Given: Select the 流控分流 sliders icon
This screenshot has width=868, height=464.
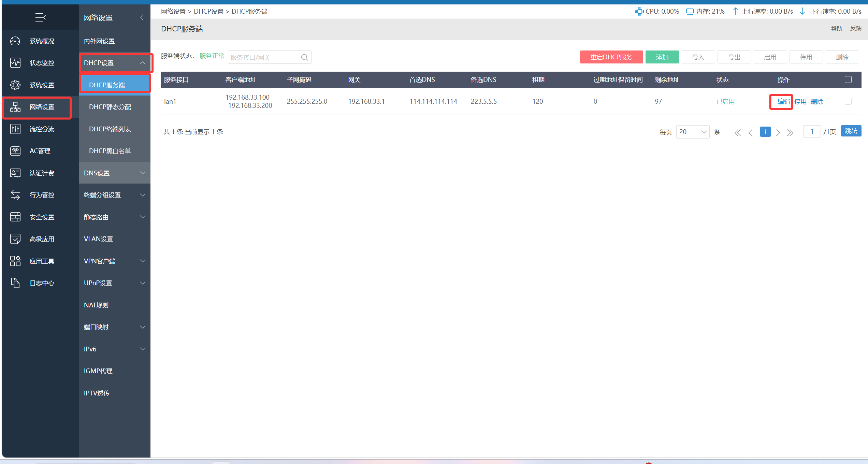Looking at the screenshot, I should [15, 129].
